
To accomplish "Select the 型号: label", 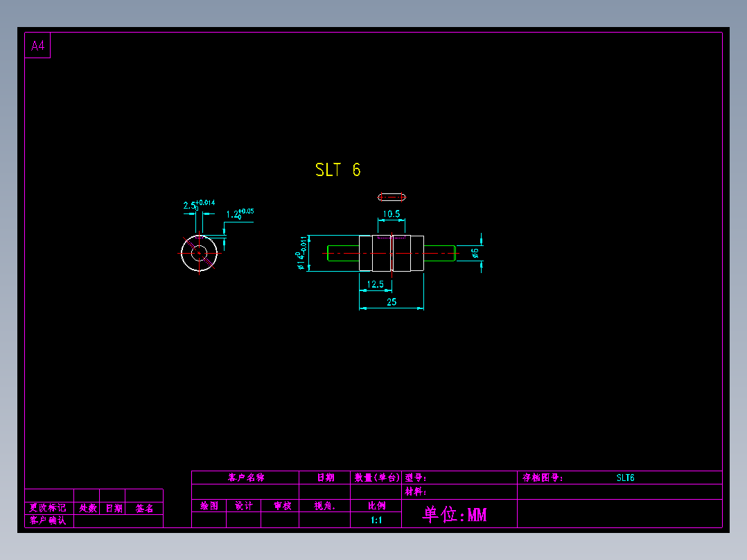I will pos(416,478).
